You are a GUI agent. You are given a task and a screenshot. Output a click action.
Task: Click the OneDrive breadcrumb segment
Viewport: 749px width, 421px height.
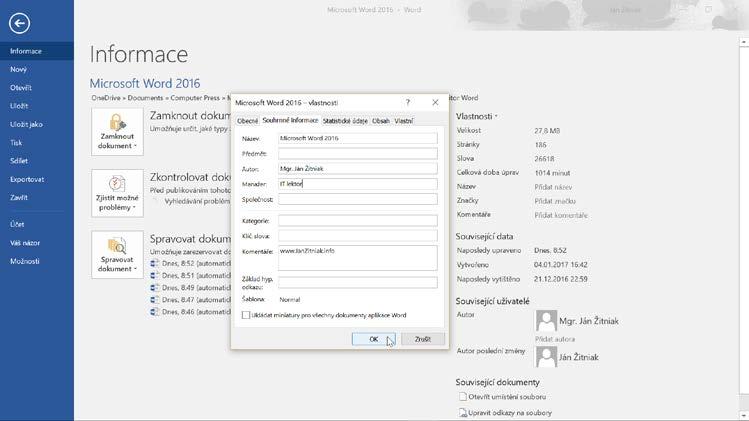pyautogui.click(x=106, y=97)
